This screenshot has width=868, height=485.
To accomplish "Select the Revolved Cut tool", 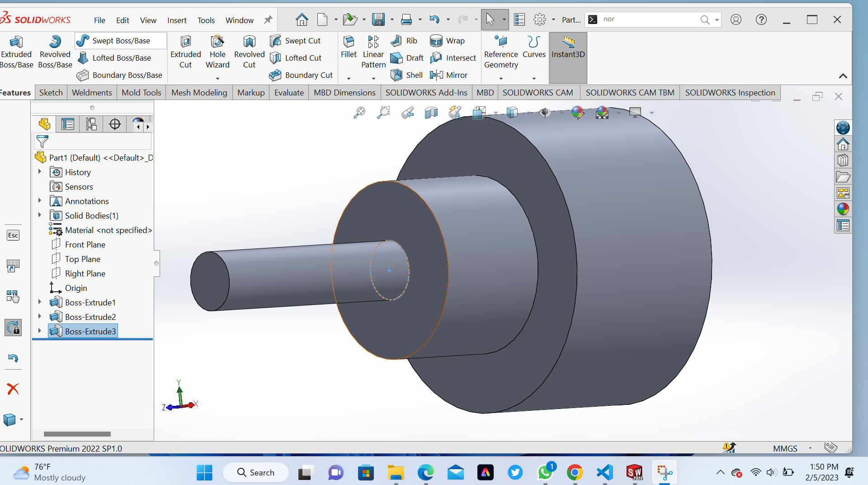I will (x=249, y=52).
